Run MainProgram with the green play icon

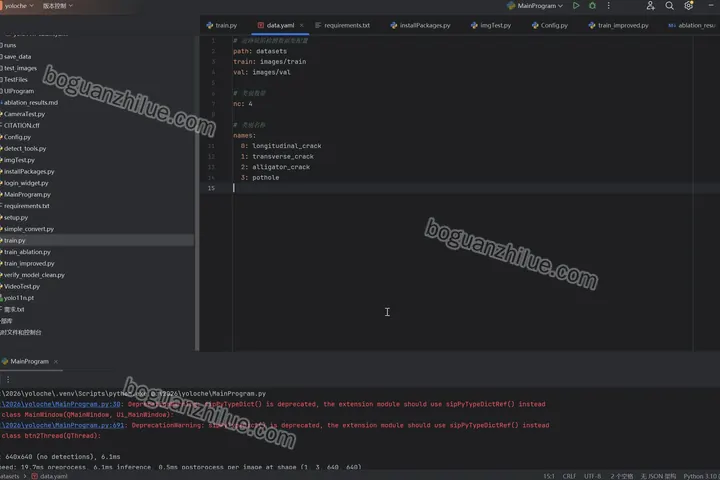(x=576, y=6)
